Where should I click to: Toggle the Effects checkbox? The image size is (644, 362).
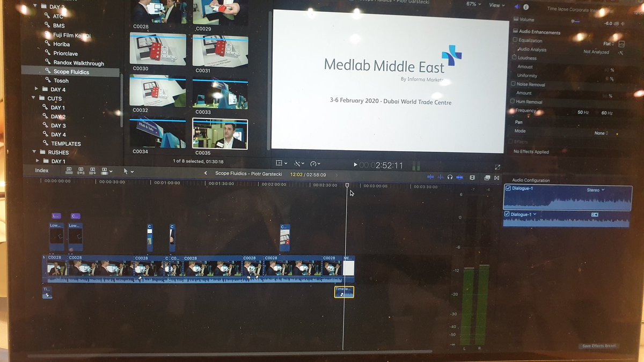511,142
